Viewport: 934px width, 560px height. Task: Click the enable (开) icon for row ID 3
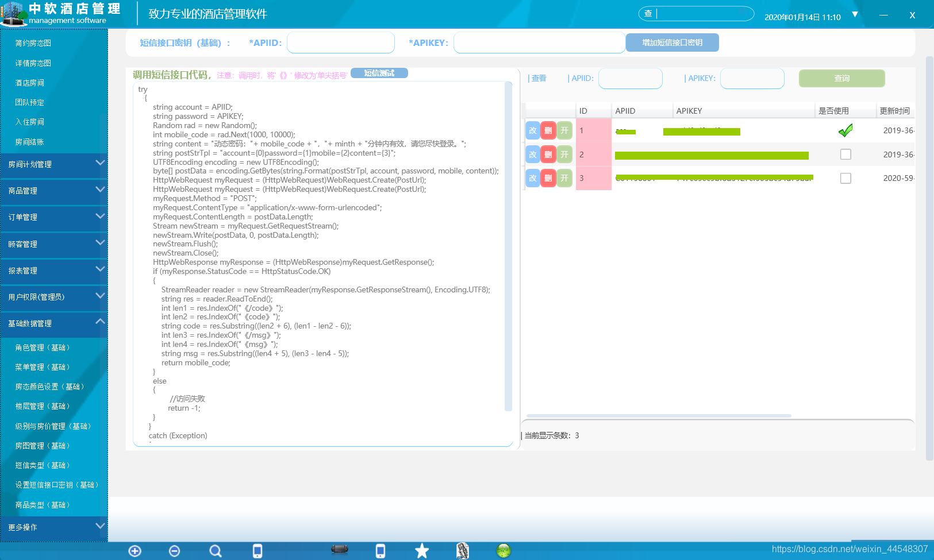click(x=564, y=178)
